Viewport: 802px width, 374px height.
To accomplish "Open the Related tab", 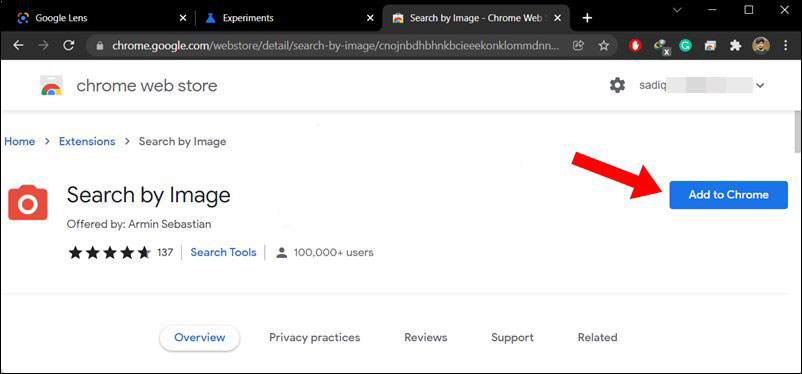I will (x=597, y=338).
